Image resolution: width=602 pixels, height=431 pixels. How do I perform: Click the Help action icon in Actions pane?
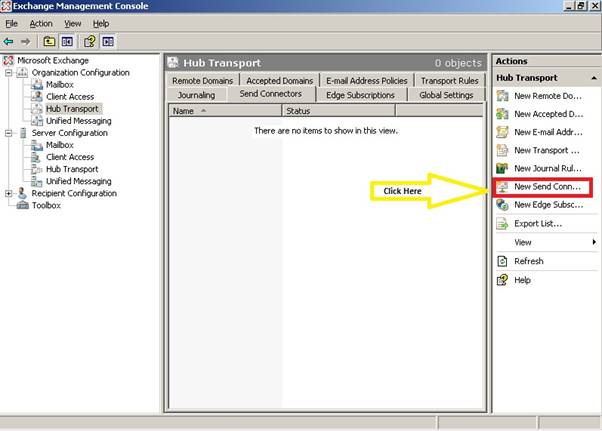[x=502, y=280]
